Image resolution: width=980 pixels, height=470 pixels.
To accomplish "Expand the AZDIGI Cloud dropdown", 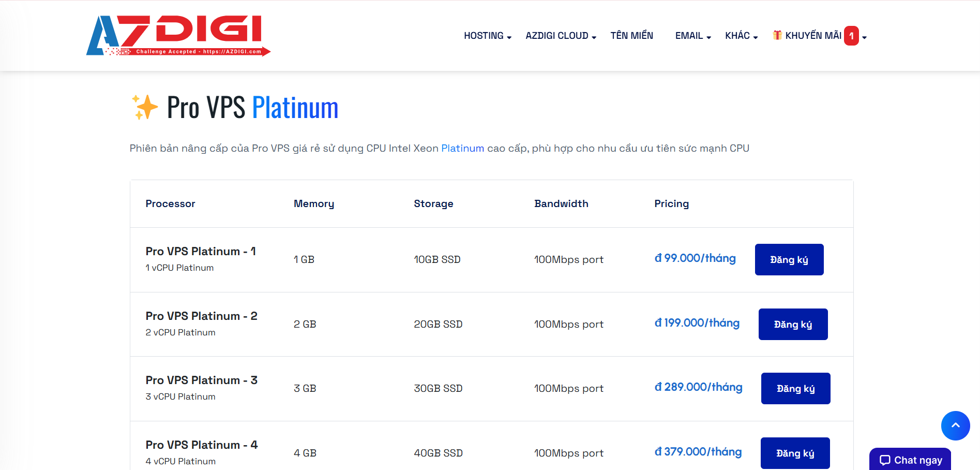I will click(x=561, y=36).
